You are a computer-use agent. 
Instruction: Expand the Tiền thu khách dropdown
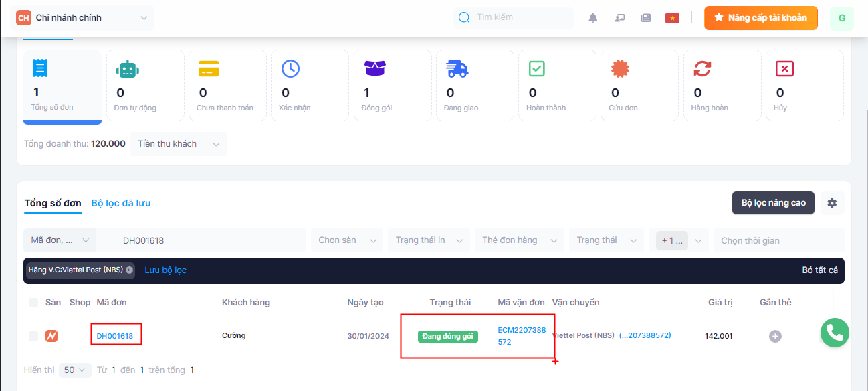point(178,144)
